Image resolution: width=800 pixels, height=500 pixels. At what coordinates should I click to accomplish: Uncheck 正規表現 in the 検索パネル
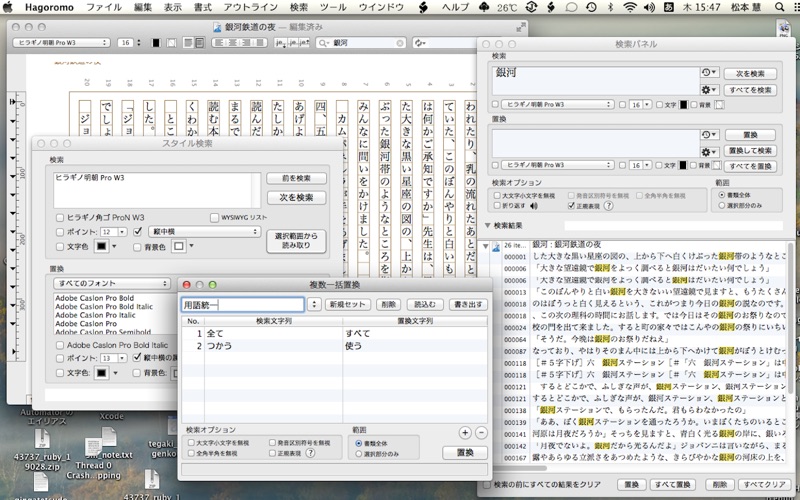[571, 206]
